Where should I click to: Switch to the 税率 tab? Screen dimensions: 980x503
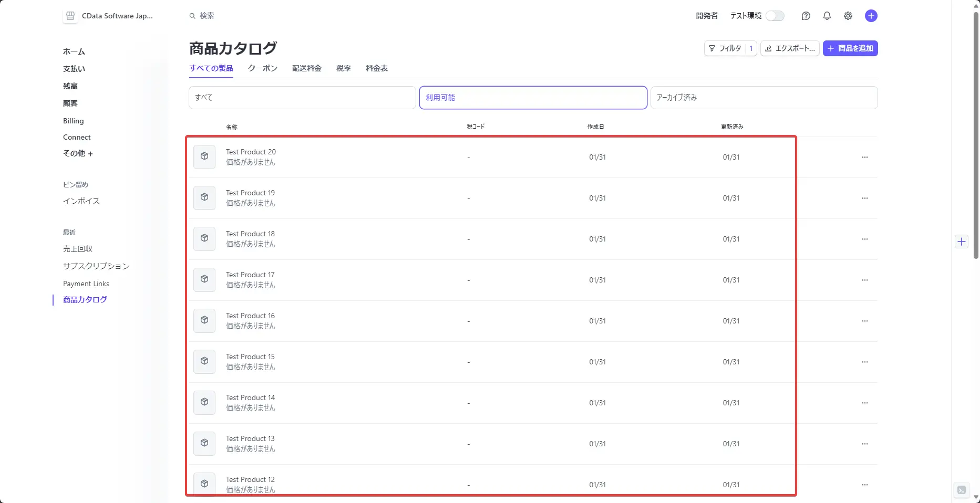(344, 68)
